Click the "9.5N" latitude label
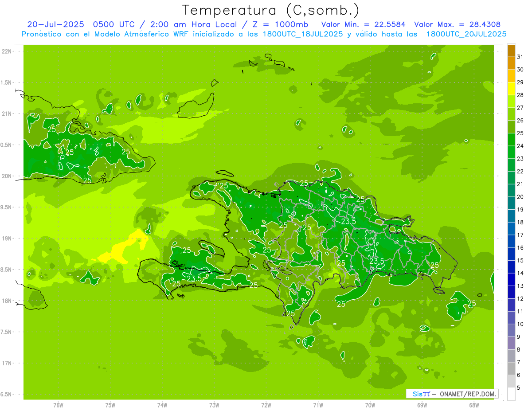 (7, 207)
